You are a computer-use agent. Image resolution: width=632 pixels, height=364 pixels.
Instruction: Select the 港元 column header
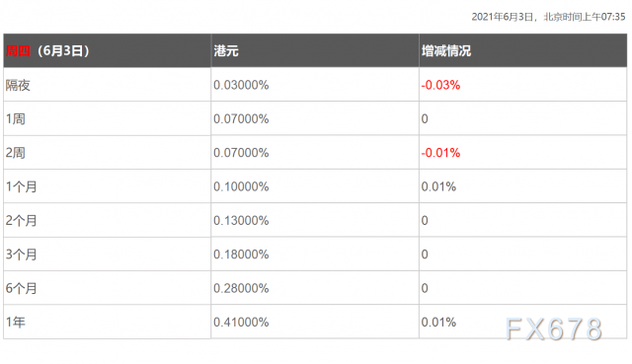coord(226,50)
